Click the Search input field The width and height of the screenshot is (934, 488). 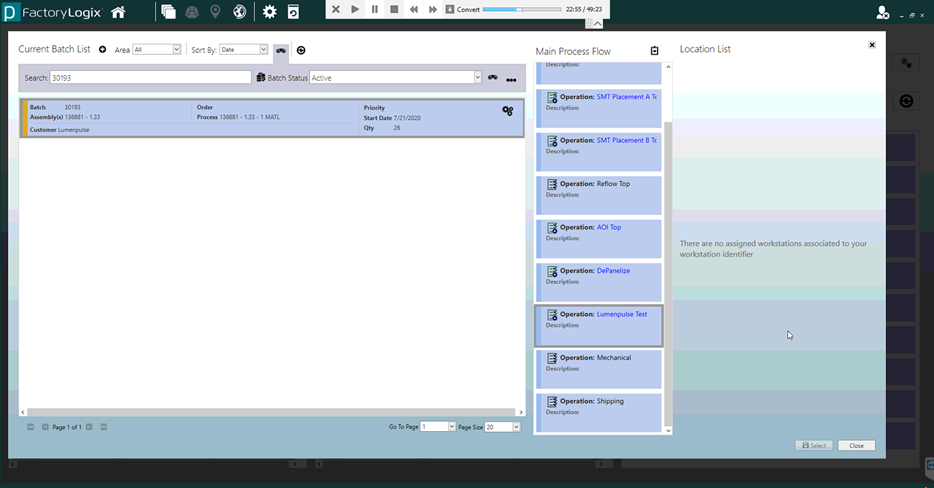pos(150,78)
